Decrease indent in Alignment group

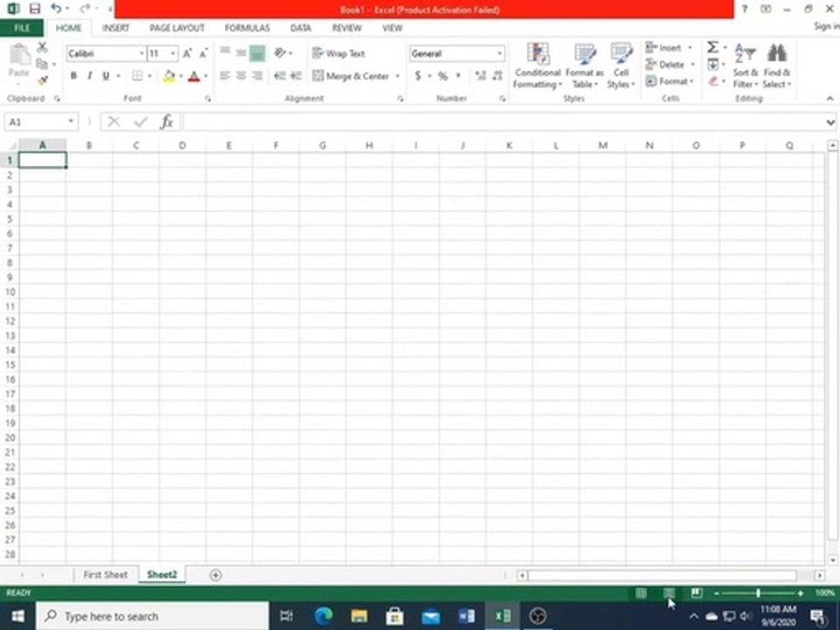click(x=280, y=75)
